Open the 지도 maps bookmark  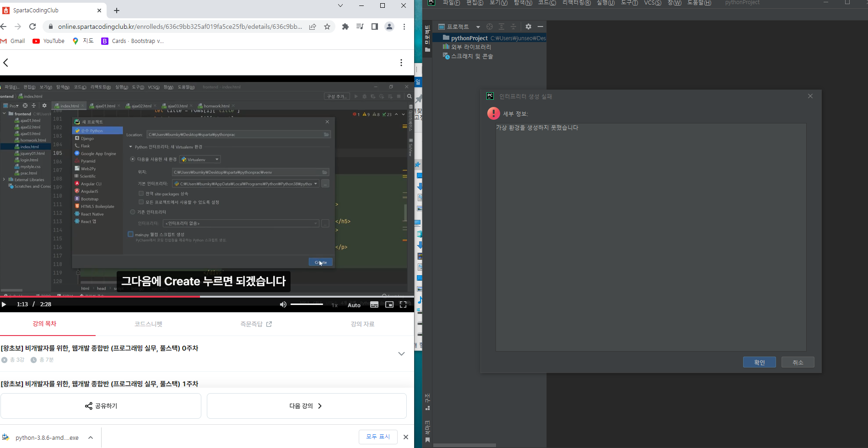(83, 41)
